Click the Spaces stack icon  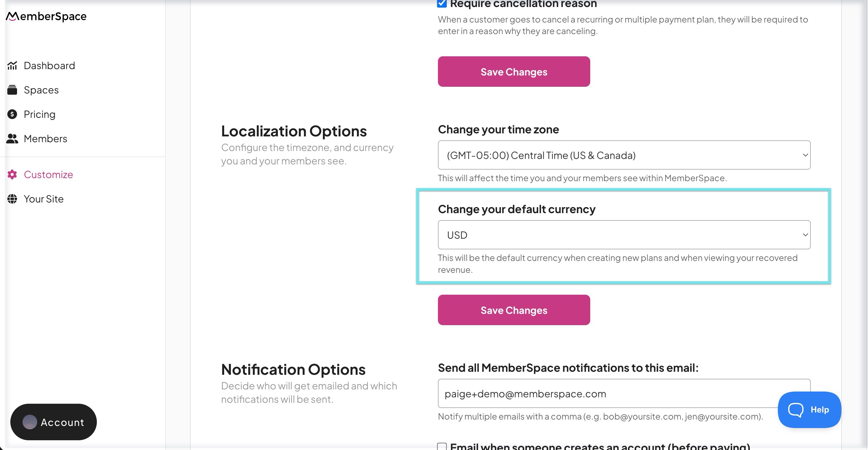pyautogui.click(x=12, y=90)
